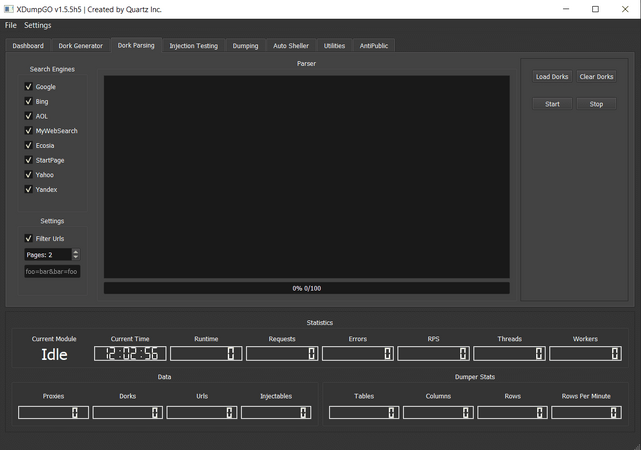Click the Proxies counter display
641x450 pixels.
53,412
